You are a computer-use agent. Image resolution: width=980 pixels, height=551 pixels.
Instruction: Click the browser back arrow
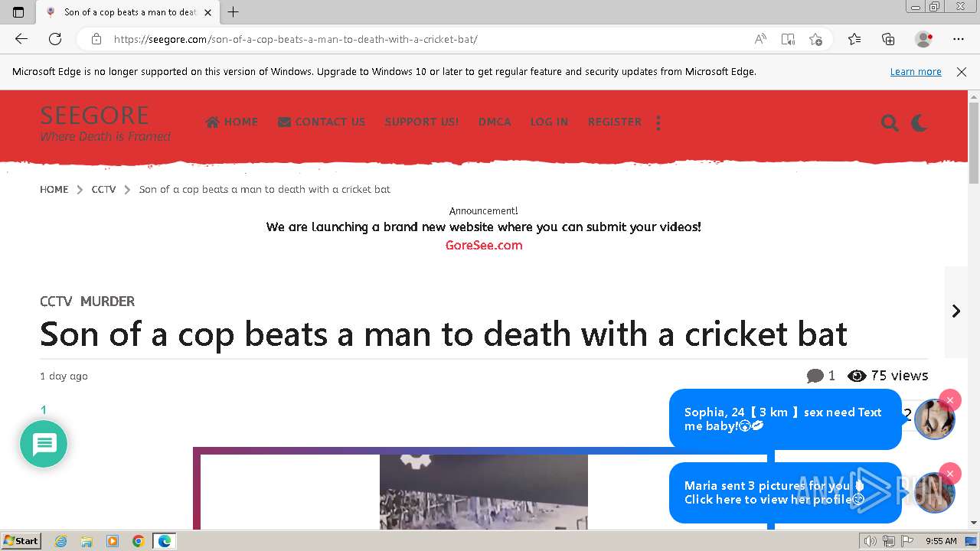tap(21, 39)
